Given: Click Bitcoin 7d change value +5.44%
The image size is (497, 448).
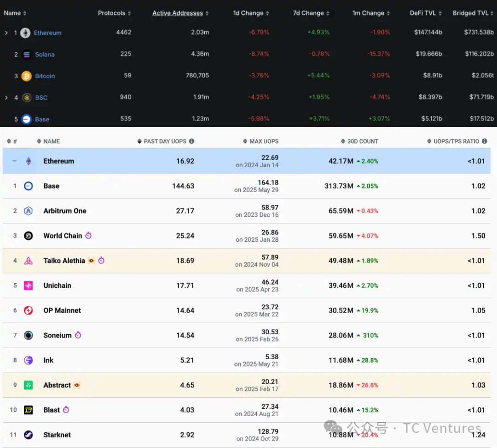Looking at the screenshot, I should click(318, 76).
